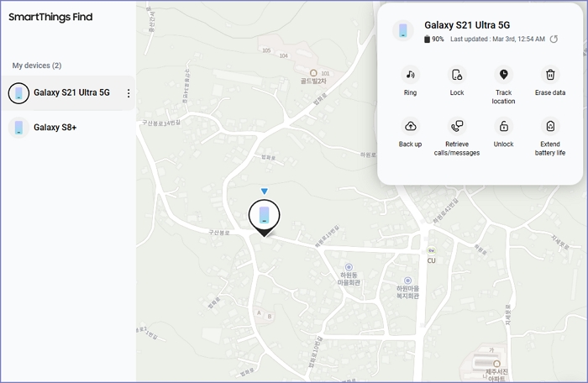Image resolution: width=588 pixels, height=383 pixels.
Task: Click the Galaxy S8+ phone icon
Action: 18,128
